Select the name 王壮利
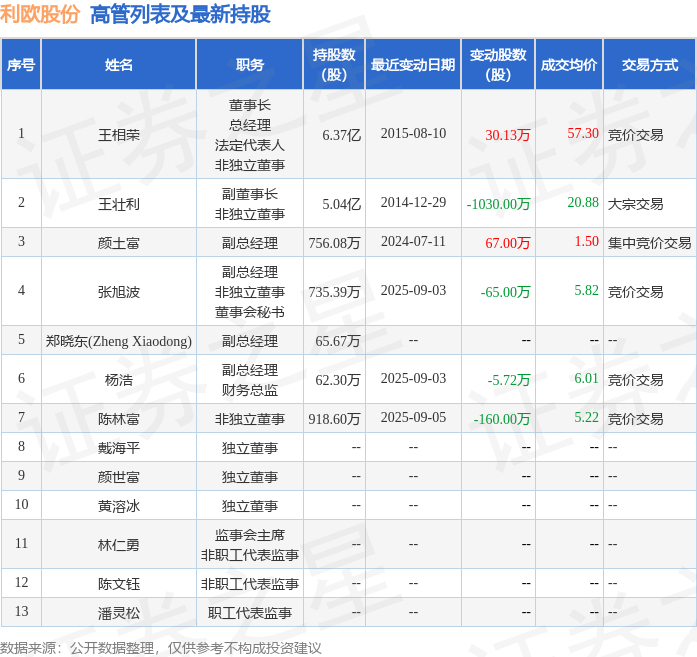 119,204
